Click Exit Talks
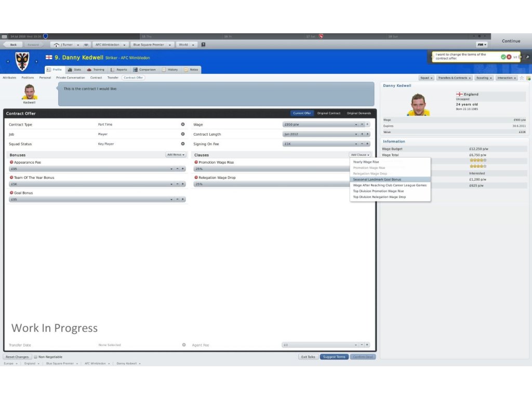 click(x=308, y=357)
